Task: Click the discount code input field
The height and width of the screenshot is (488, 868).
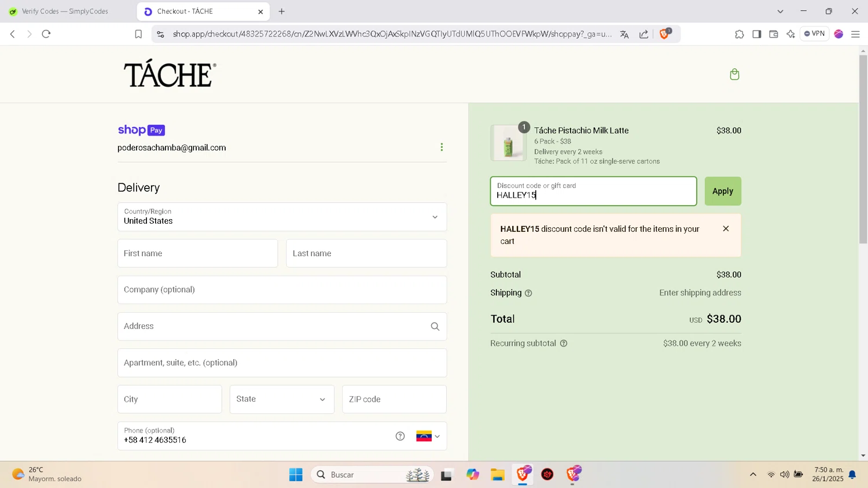Action: [593, 191]
